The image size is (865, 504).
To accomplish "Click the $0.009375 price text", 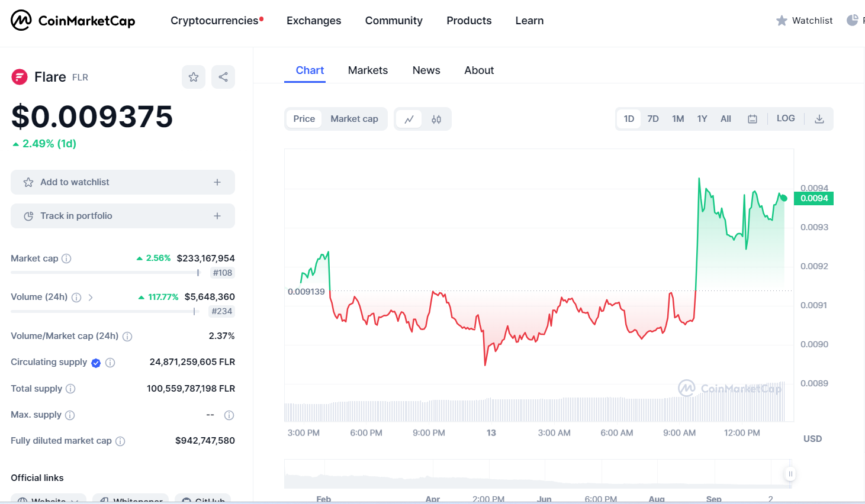I will (92, 117).
